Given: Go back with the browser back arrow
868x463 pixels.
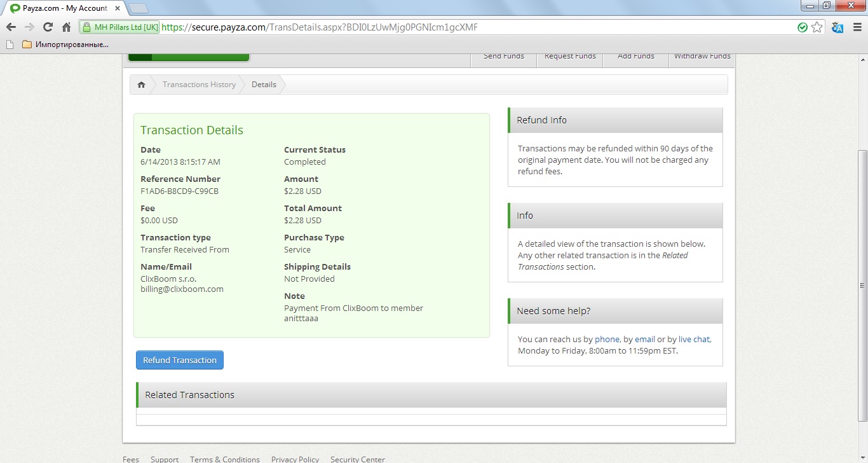Looking at the screenshot, I should (x=11, y=27).
